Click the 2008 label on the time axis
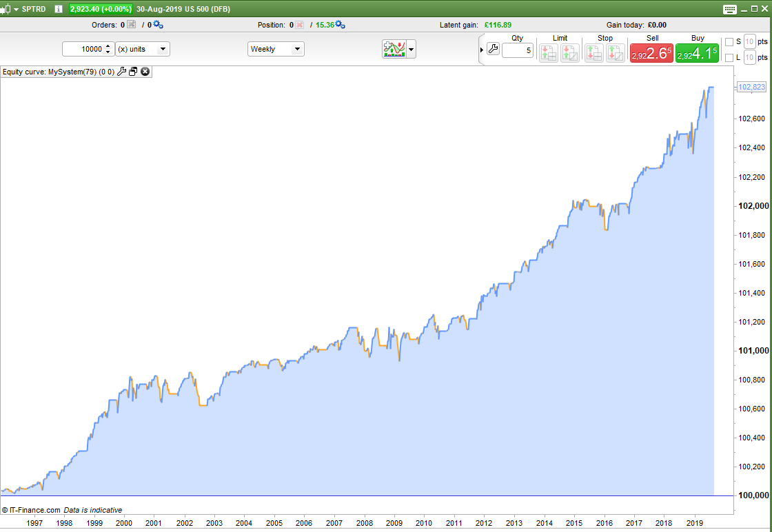The image size is (772, 532). 365,523
